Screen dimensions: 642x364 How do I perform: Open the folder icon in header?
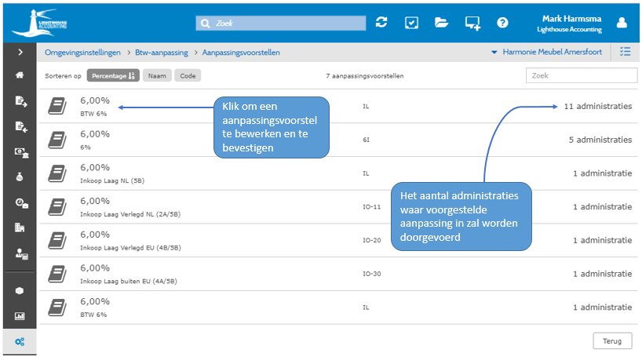coord(441,23)
